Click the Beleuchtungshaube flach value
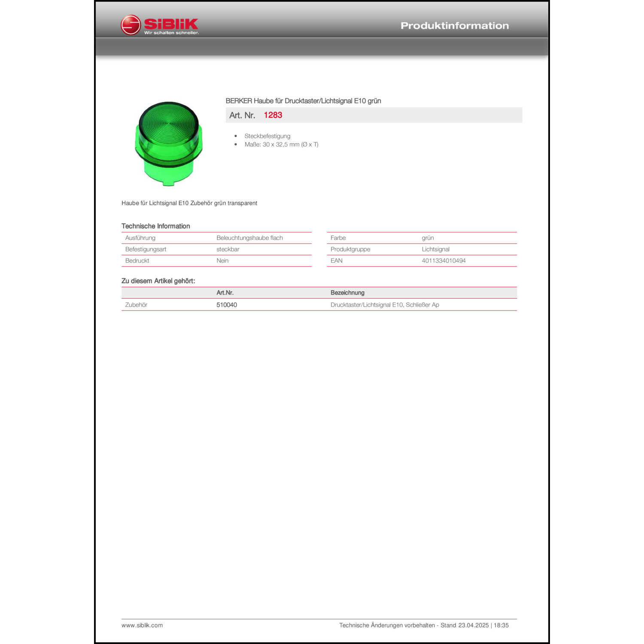 [249, 238]
